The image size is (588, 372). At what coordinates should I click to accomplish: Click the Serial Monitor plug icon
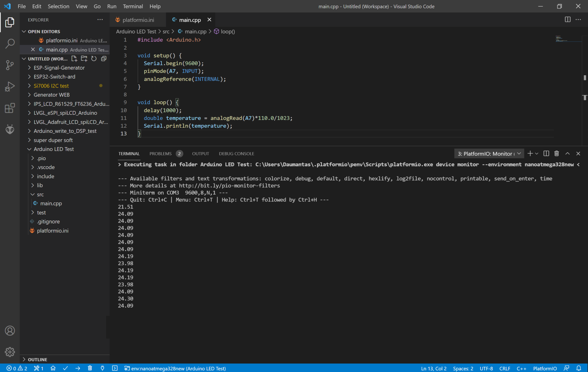102,368
